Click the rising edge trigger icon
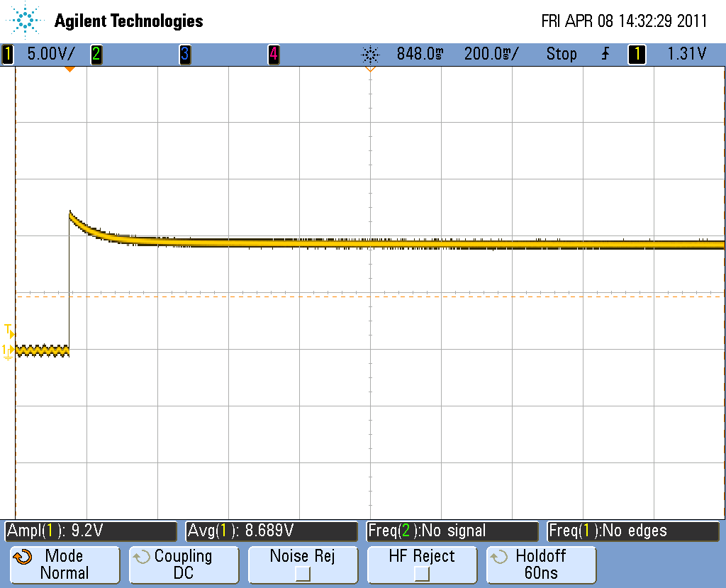This screenshot has height=588, width=726. [x=605, y=54]
